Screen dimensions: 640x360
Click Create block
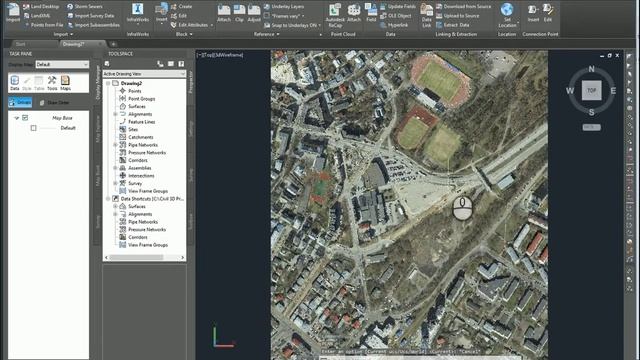click(182, 7)
